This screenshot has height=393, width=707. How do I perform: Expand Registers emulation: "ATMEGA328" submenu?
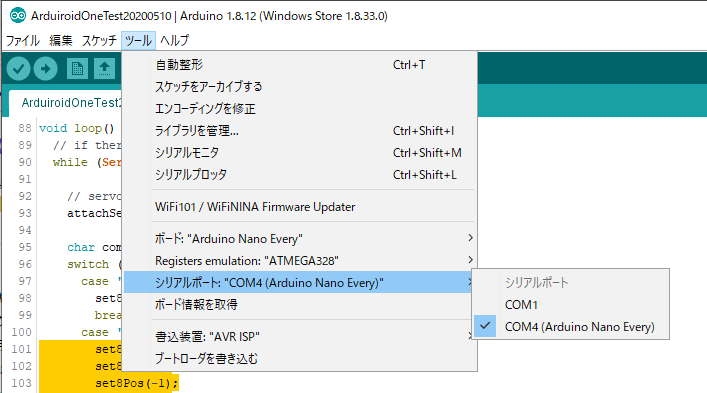[299, 260]
